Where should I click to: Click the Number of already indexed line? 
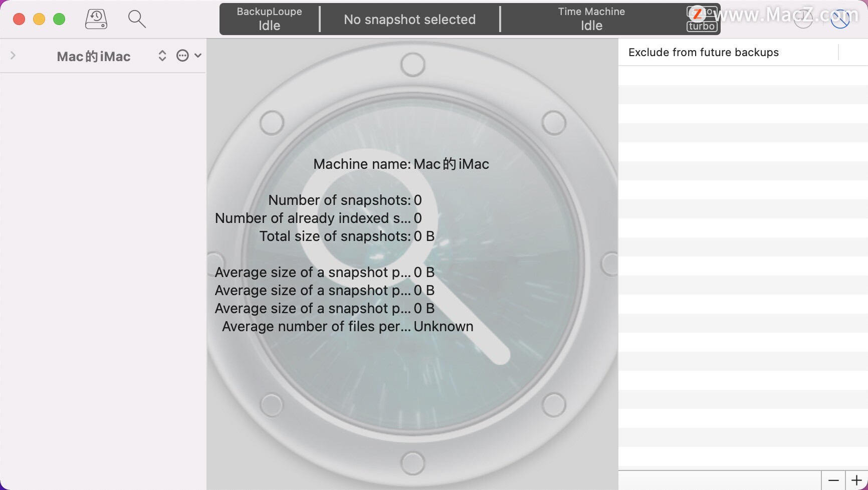[318, 218]
